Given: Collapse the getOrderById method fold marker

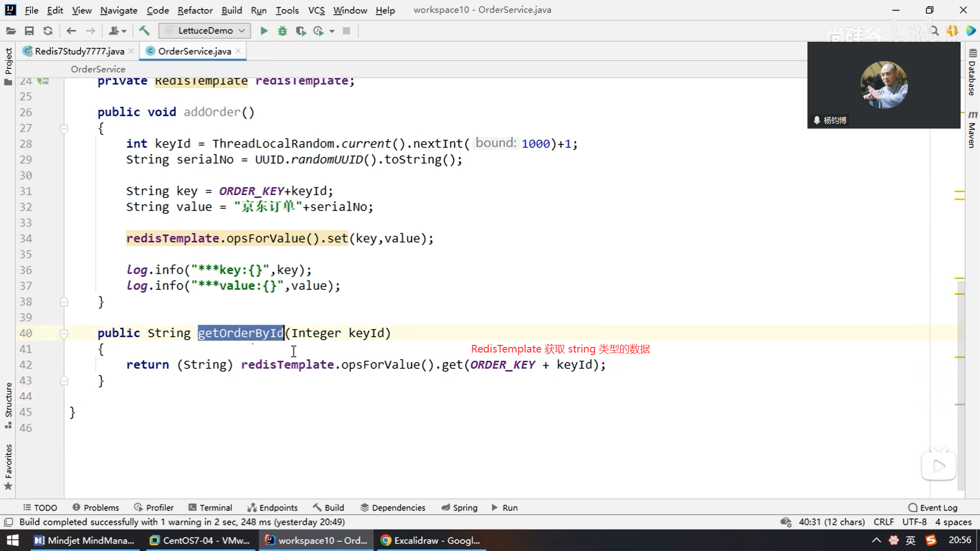Looking at the screenshot, I should click(64, 334).
